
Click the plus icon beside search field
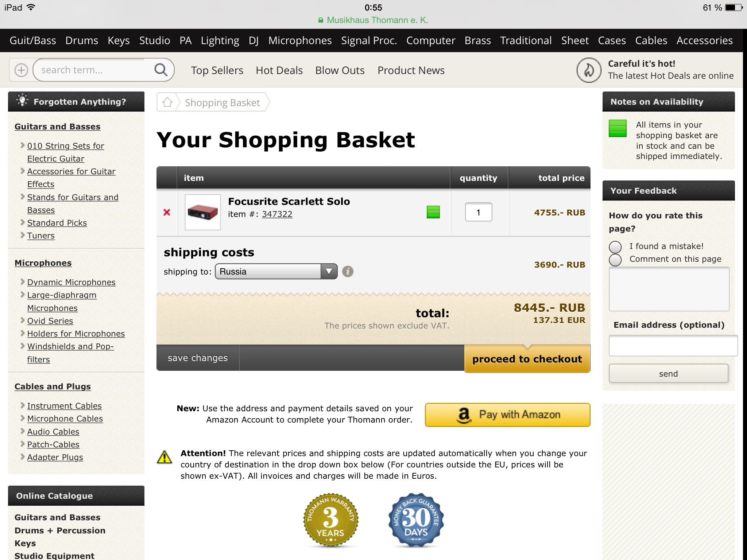pos(21,70)
